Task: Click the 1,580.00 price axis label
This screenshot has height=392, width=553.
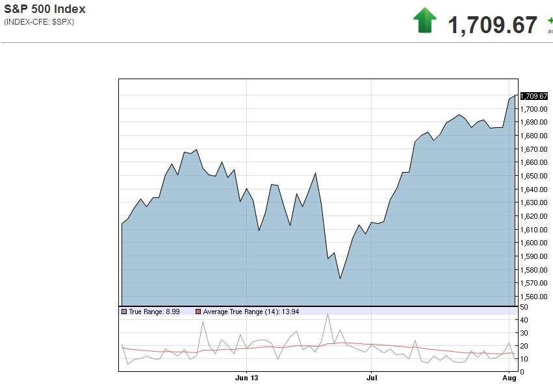Action: point(534,270)
